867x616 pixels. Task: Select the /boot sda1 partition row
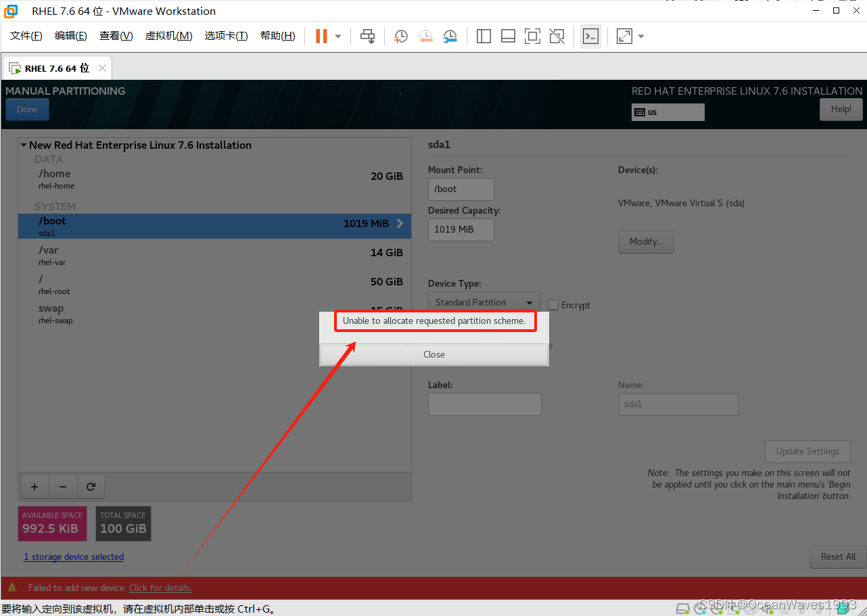[214, 227]
